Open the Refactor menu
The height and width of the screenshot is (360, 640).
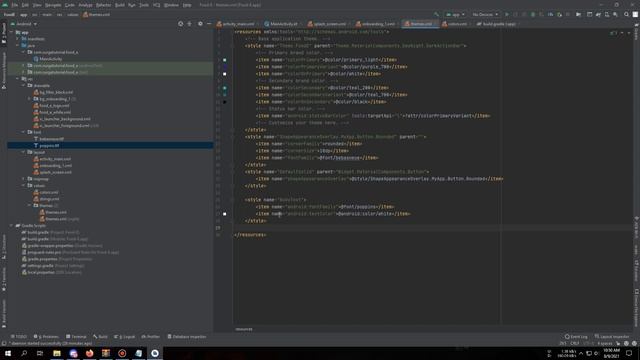(104, 5)
